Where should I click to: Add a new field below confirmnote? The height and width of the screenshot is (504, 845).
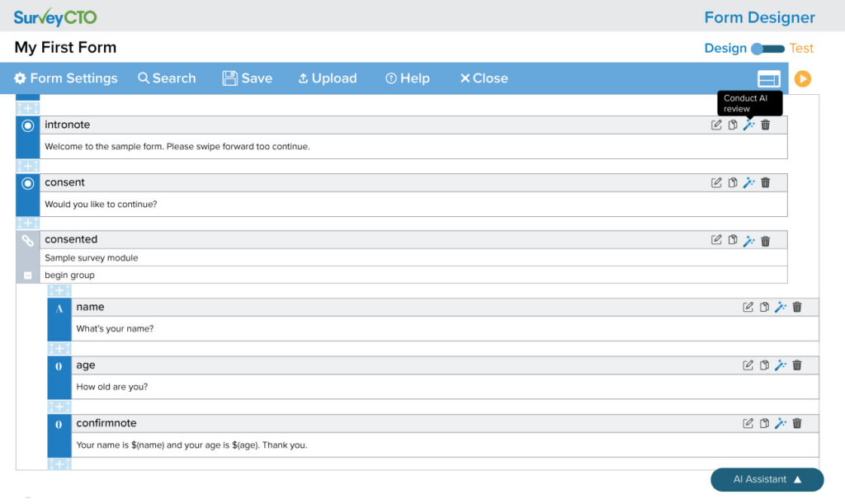click(58, 464)
